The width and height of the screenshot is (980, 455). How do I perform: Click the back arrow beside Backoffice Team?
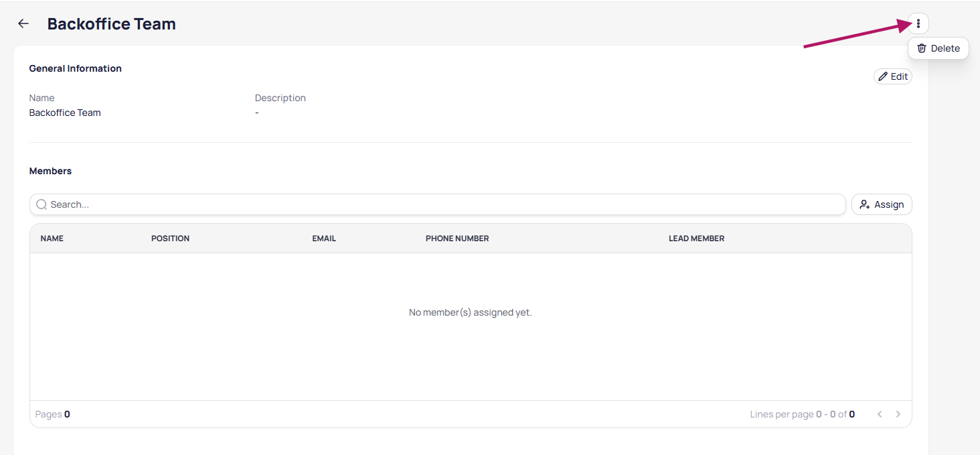(23, 24)
